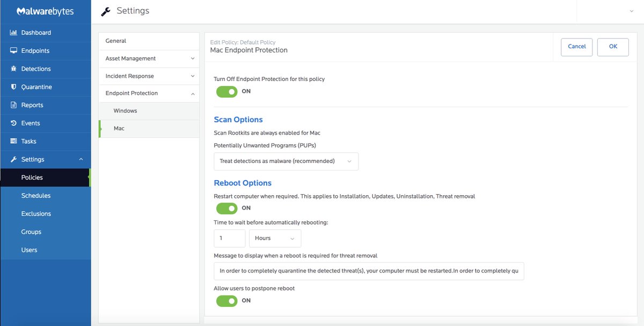Open the Detections page
Image resolution: width=644 pixels, height=326 pixels.
46,69
